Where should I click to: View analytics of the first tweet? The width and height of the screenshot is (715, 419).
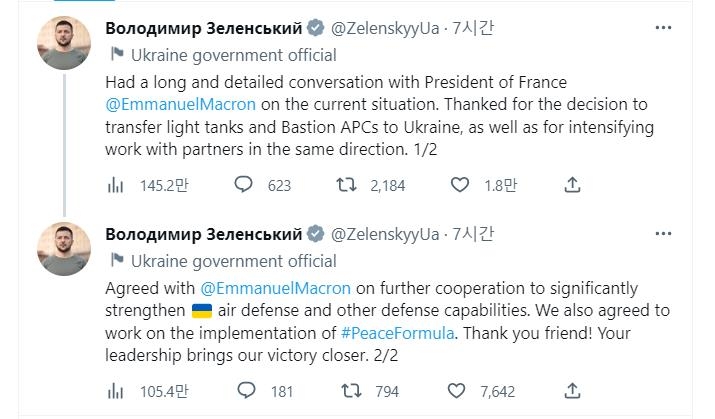116,184
